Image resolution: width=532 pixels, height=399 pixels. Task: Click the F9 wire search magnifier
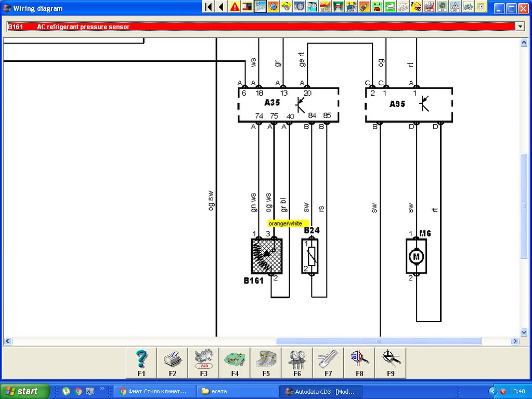pyautogui.click(x=390, y=362)
